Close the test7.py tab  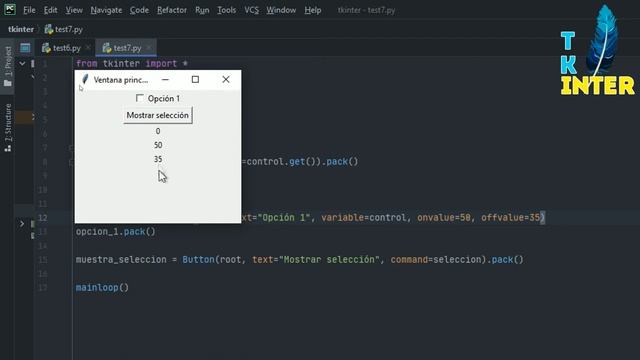(149, 48)
